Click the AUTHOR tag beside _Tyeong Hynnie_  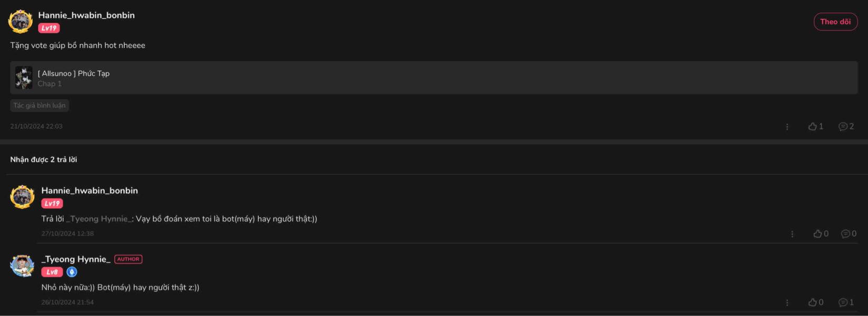pos(128,259)
